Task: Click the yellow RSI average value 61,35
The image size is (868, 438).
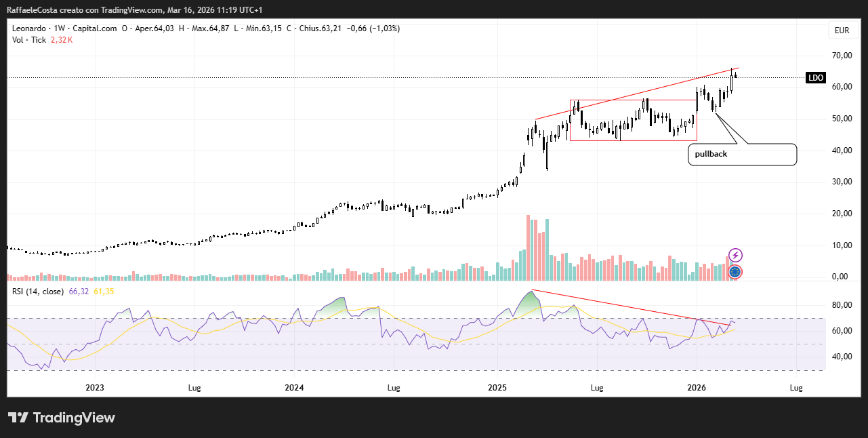Action: coord(104,292)
